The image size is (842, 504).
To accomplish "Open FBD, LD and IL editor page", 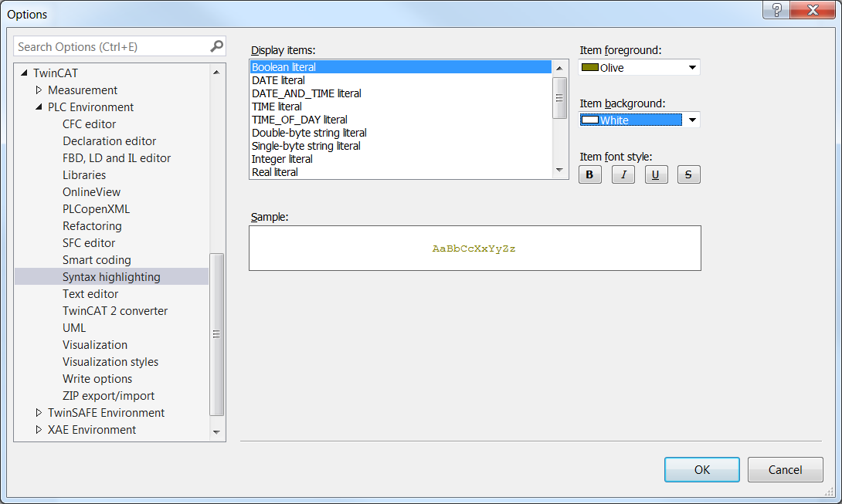I will click(x=117, y=157).
